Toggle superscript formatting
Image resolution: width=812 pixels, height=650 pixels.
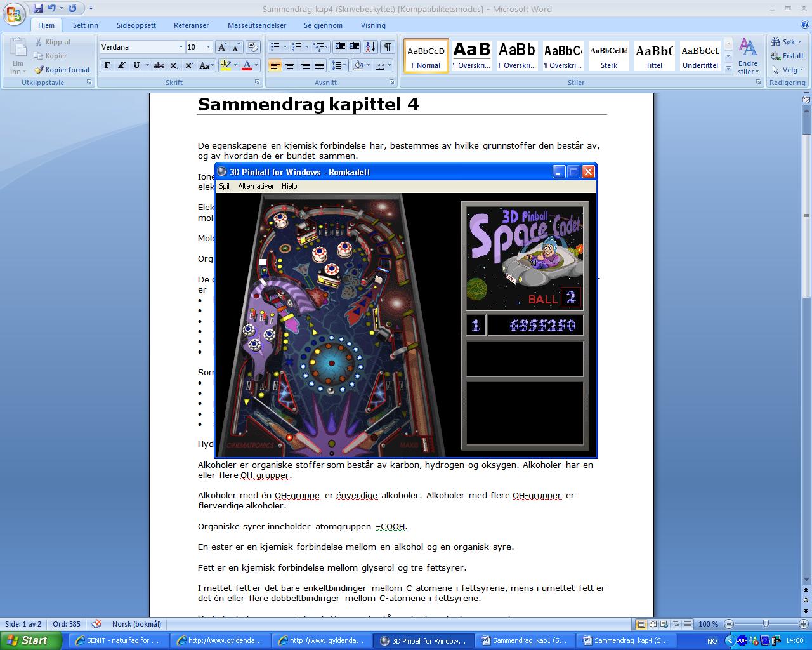click(189, 65)
